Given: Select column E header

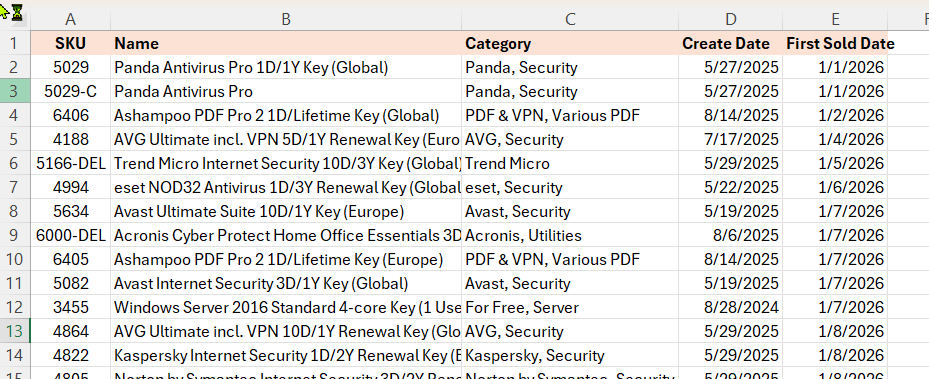Looking at the screenshot, I should pos(835,20).
